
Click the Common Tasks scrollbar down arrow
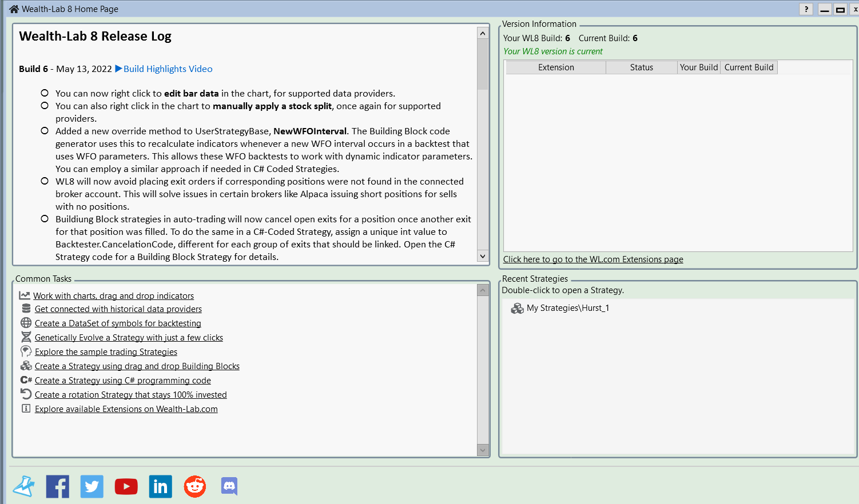[483, 450]
